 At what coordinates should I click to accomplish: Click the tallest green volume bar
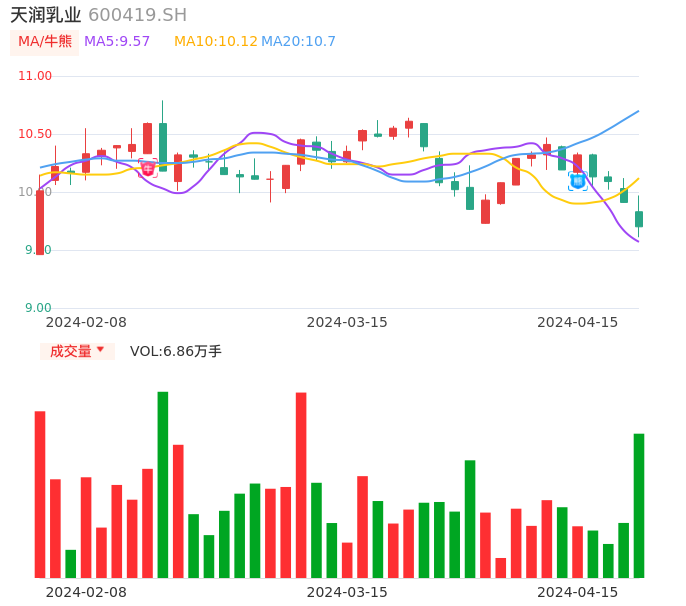click(x=163, y=484)
